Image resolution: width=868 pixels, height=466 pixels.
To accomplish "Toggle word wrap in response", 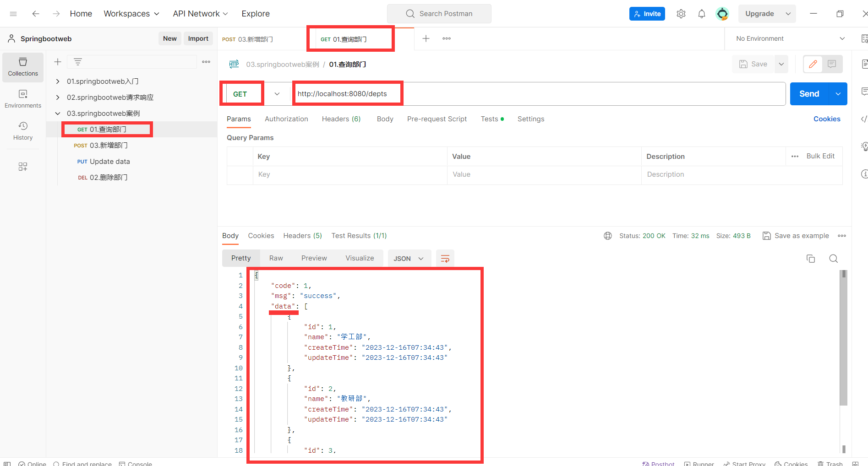I will click(445, 259).
